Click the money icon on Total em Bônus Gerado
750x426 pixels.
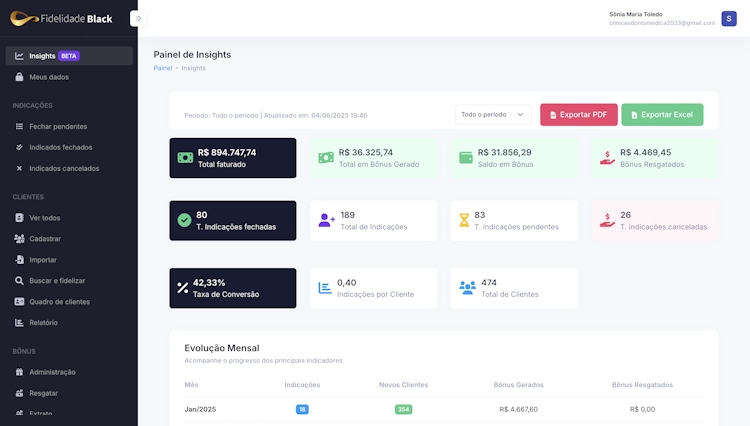tap(326, 158)
